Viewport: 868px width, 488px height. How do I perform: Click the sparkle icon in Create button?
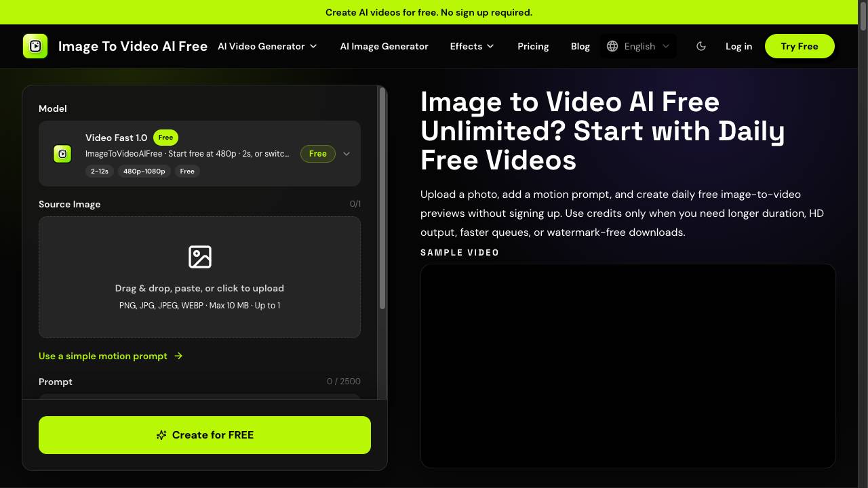161,435
